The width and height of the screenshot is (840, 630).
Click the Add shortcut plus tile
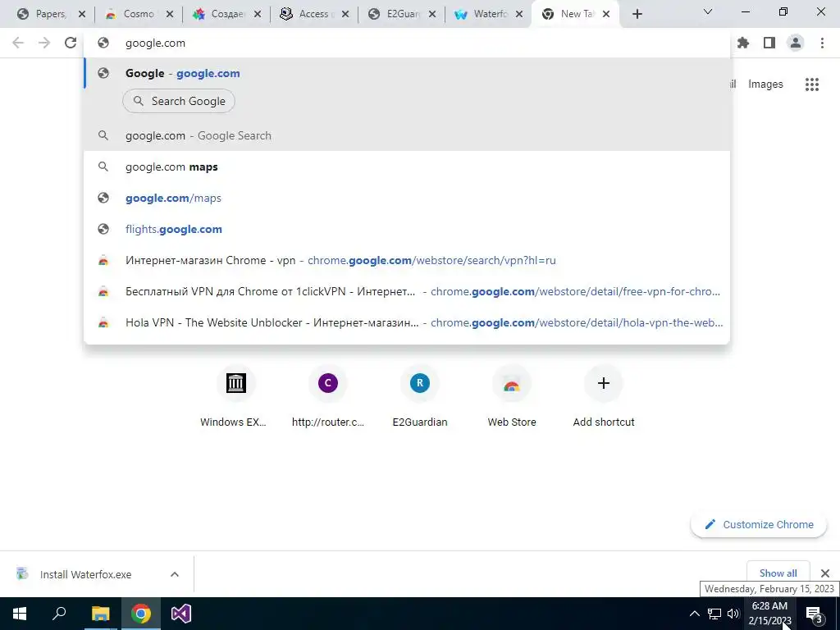[604, 397]
